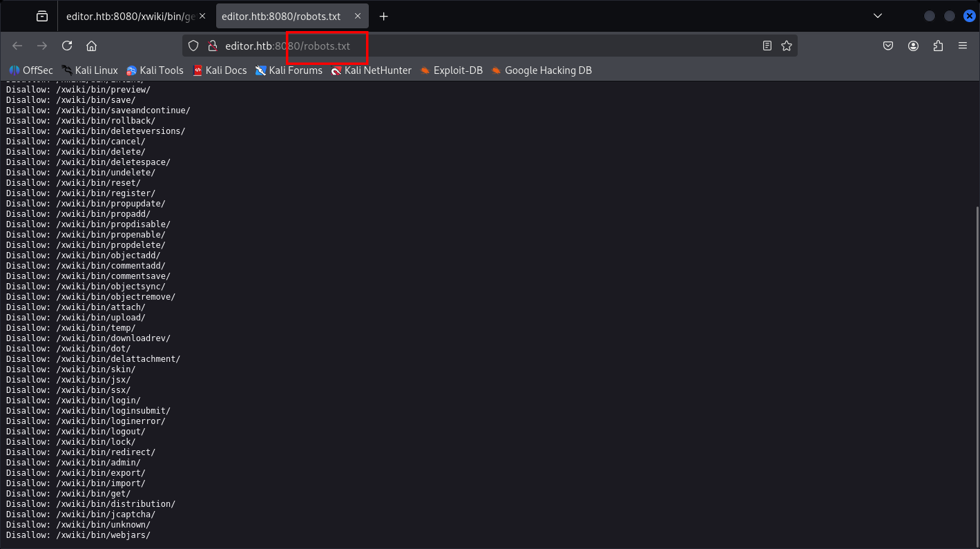980x549 pixels.
Task: Open the Firefox account icon
Action: point(914,46)
